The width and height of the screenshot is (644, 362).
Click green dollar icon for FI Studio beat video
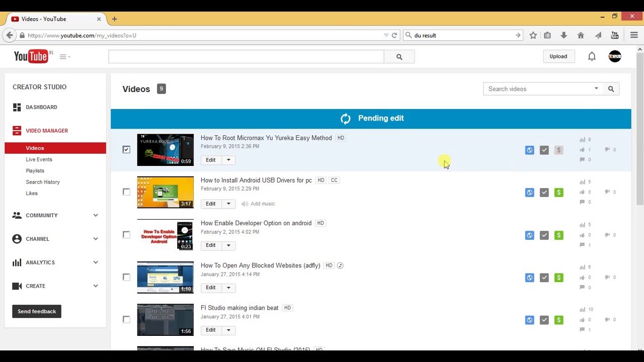558,320
